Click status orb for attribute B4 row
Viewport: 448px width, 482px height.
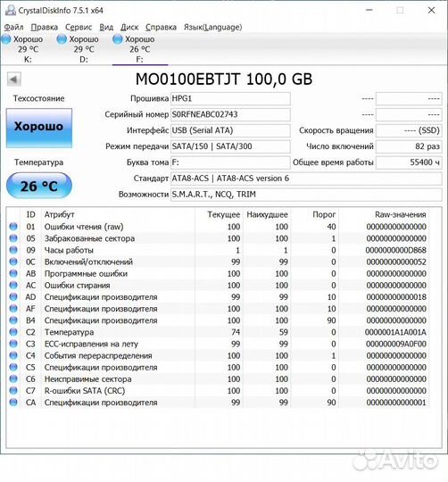(13, 320)
